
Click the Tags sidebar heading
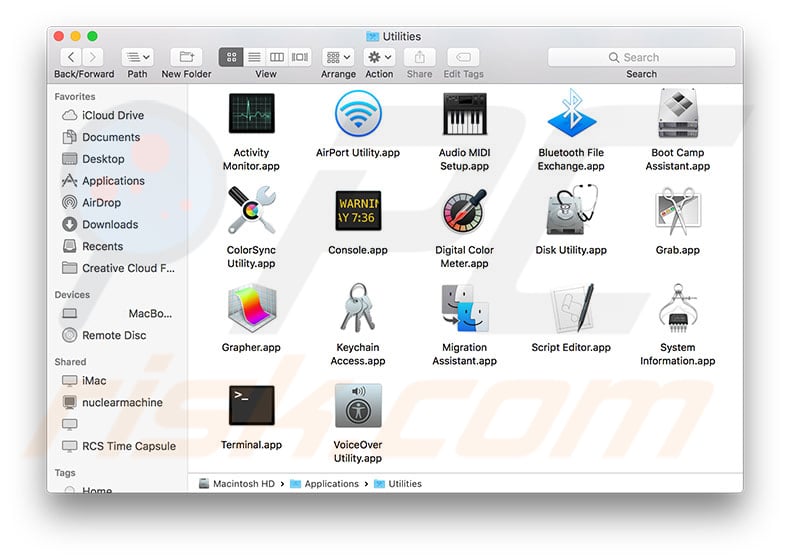tap(65, 473)
